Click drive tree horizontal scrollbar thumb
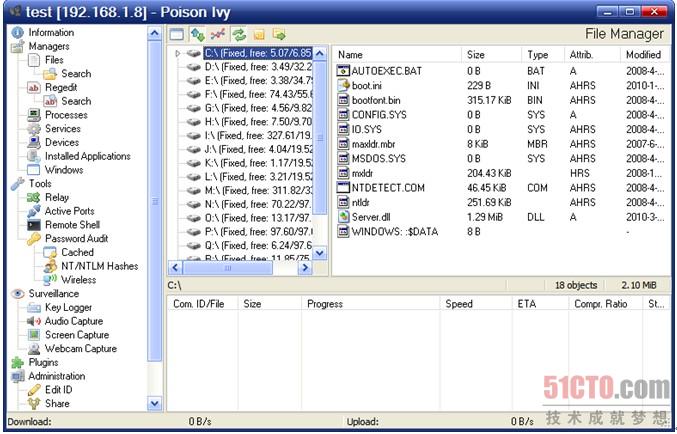677x434 pixels. tap(228, 268)
